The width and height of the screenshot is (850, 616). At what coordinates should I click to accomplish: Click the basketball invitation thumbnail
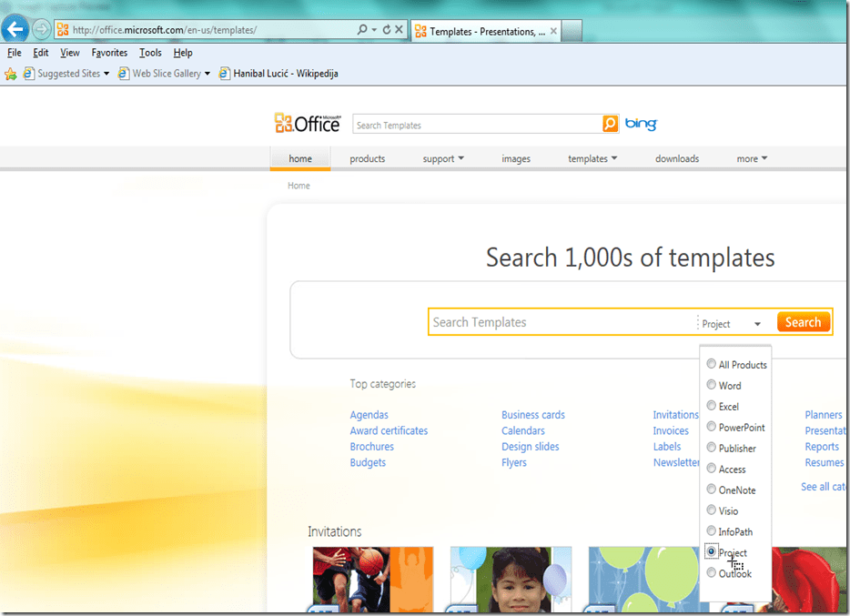[372, 580]
